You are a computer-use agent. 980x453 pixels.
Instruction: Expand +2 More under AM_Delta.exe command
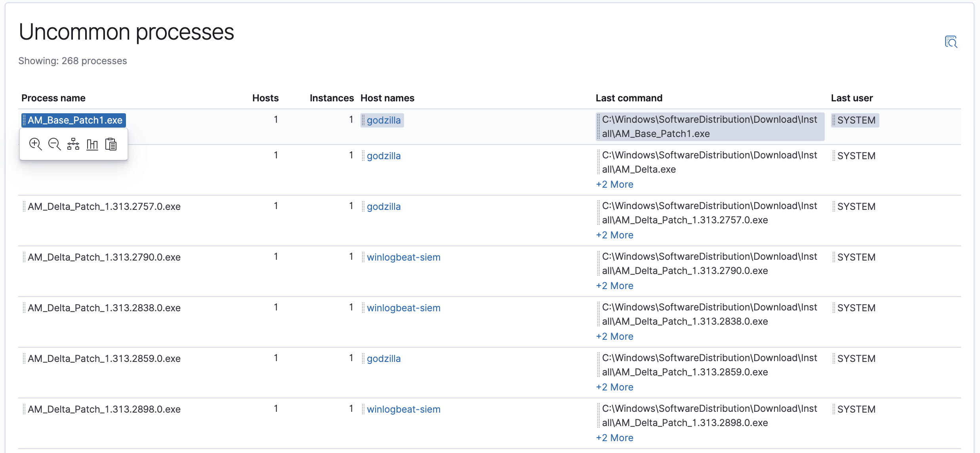(x=614, y=185)
